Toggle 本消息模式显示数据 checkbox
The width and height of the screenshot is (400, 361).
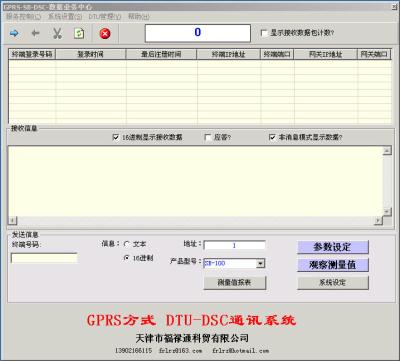(x=272, y=137)
